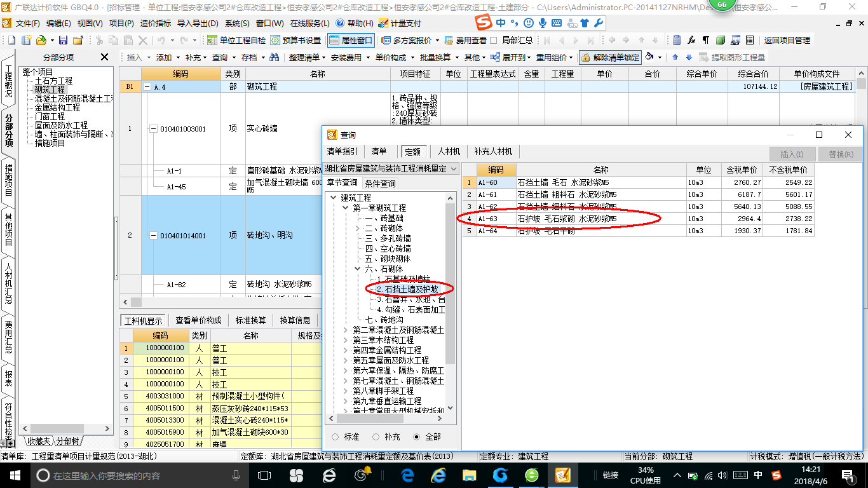Select 屋面及防水工程 in the project tree

point(61,126)
